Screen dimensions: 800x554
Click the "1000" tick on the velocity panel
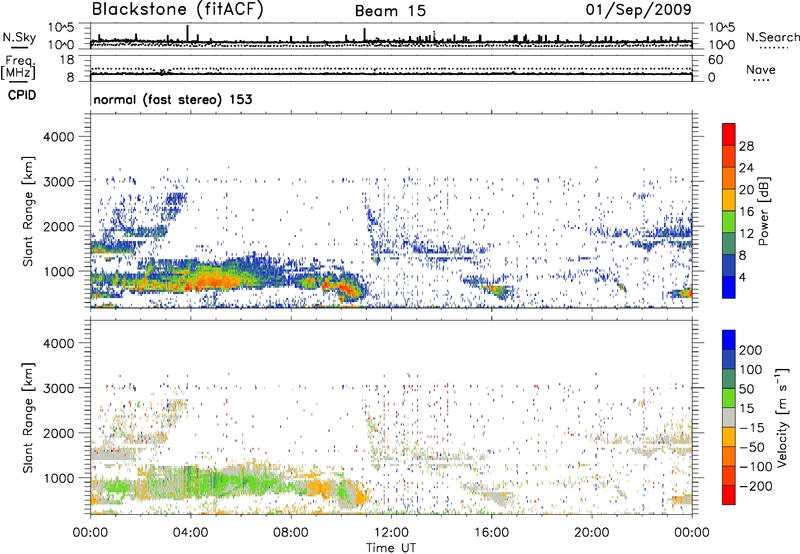(x=58, y=478)
